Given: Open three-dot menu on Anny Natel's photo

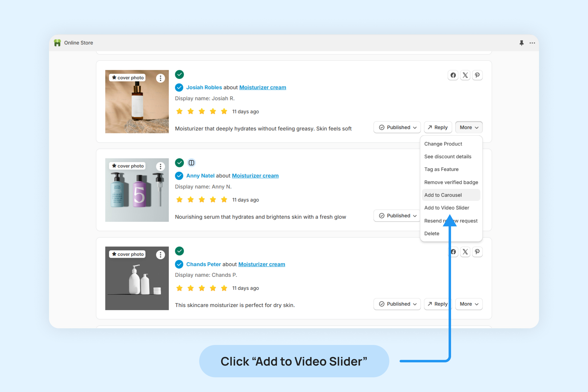Looking at the screenshot, I should 160,167.
